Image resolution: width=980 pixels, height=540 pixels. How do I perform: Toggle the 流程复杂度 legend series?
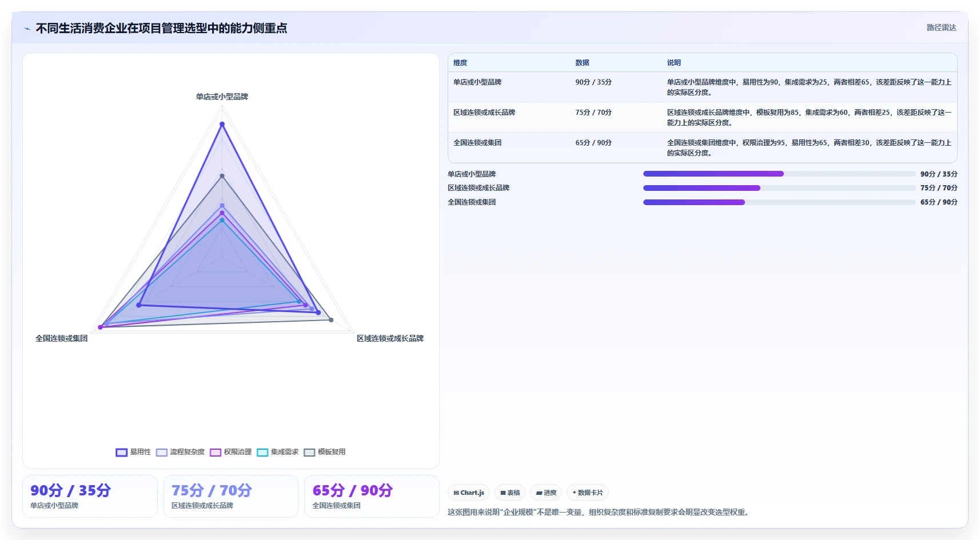pyautogui.click(x=180, y=452)
